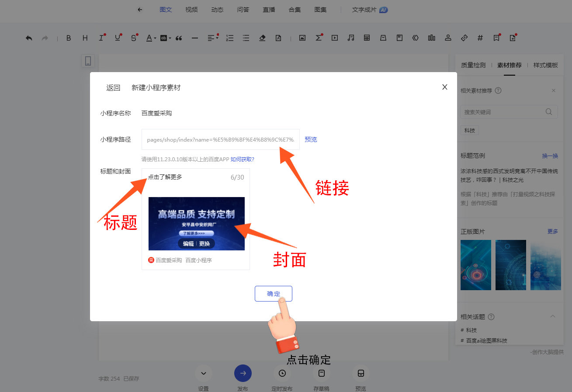
Task: Go back with top left arrow
Action: click(x=140, y=10)
